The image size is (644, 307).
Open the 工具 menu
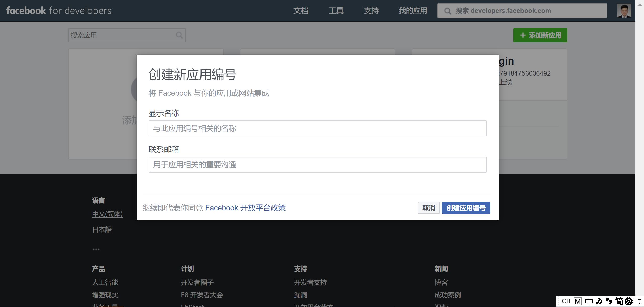point(336,11)
